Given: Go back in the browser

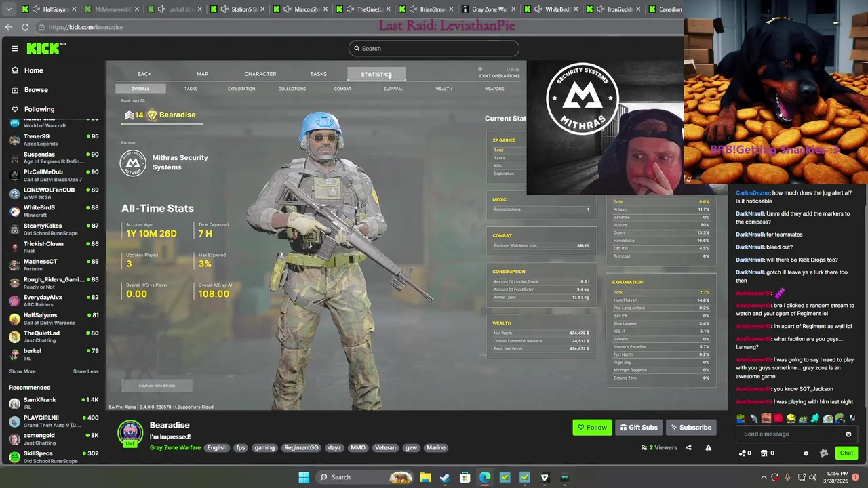Looking at the screenshot, I should (9, 27).
